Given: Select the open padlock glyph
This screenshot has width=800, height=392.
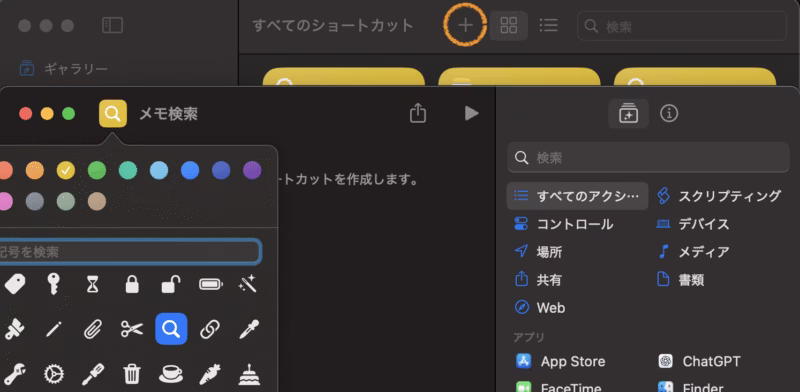Looking at the screenshot, I should coord(171,284).
